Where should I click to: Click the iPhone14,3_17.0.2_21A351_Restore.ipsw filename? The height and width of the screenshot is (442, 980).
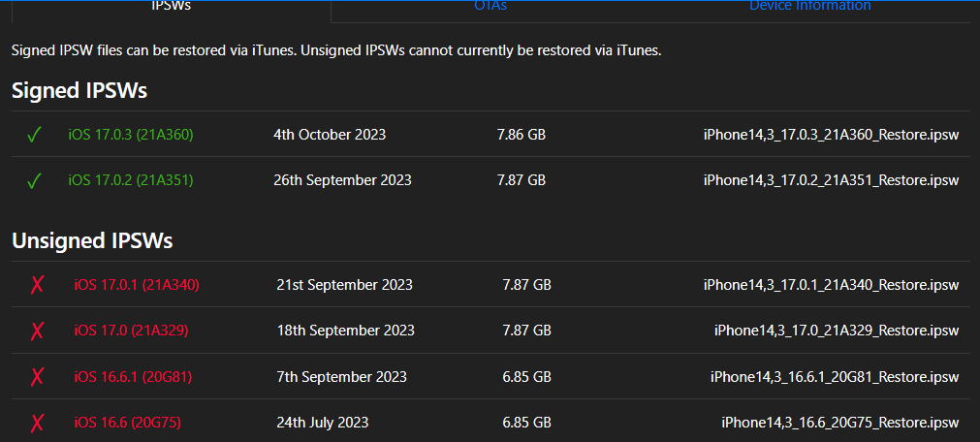832,180
